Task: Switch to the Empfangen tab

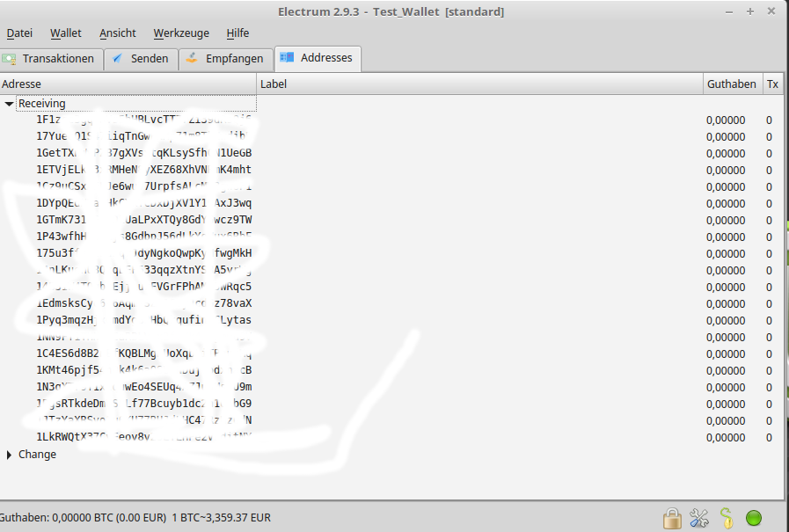Action: click(x=226, y=59)
